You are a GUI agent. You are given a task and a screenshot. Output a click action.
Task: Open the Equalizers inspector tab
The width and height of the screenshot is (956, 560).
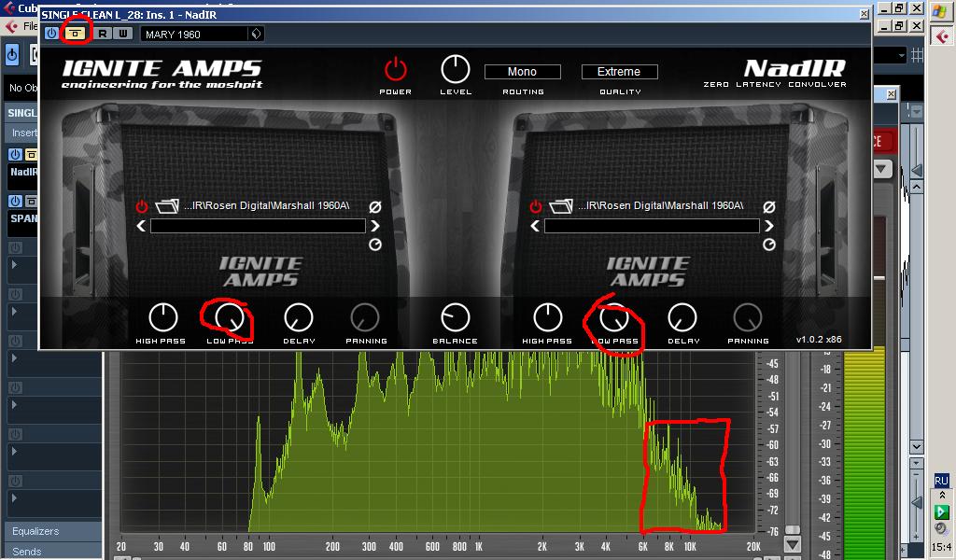pos(35,531)
